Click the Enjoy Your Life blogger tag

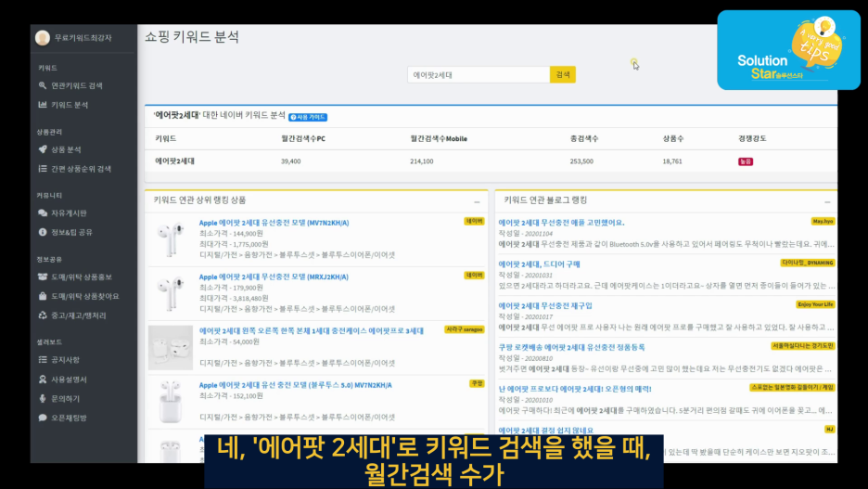(815, 304)
